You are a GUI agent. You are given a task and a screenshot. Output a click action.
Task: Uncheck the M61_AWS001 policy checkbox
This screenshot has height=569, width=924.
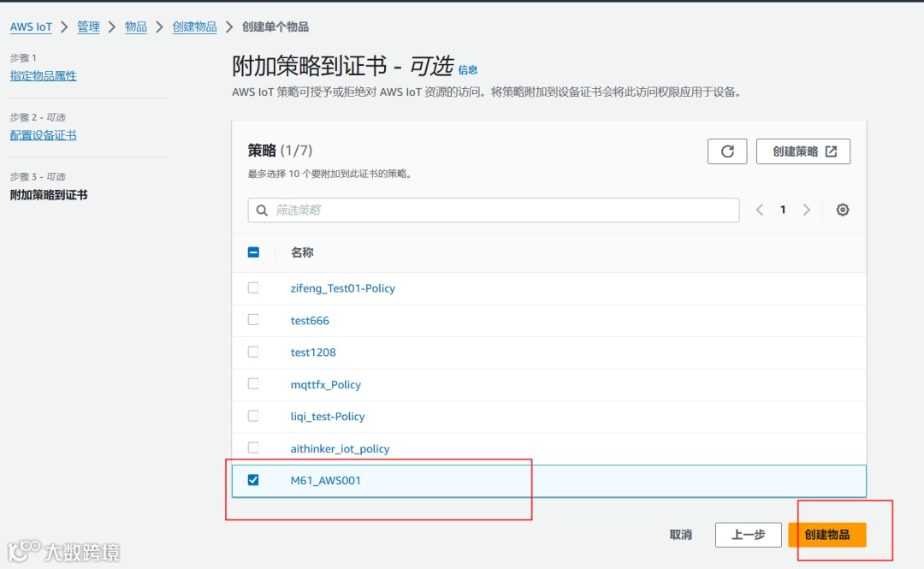pyautogui.click(x=253, y=480)
